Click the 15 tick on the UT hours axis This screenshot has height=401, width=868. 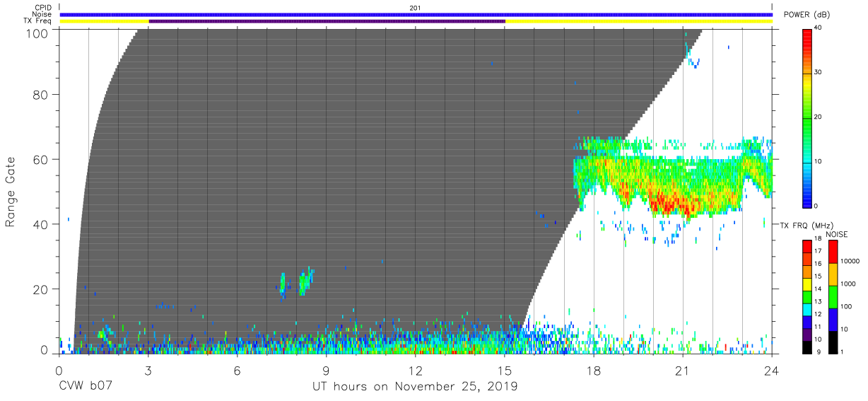coord(505,370)
